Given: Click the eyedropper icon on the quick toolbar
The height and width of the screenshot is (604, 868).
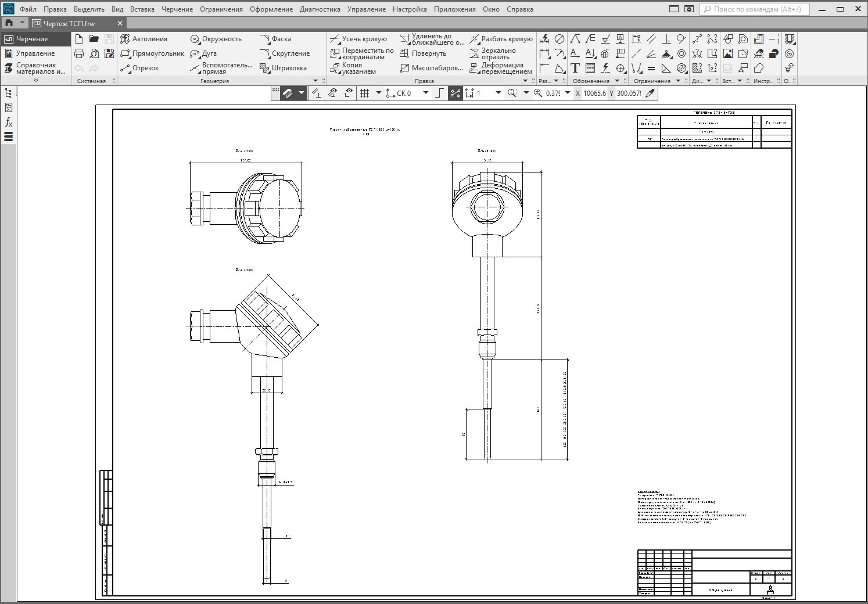Looking at the screenshot, I should click(x=650, y=93).
